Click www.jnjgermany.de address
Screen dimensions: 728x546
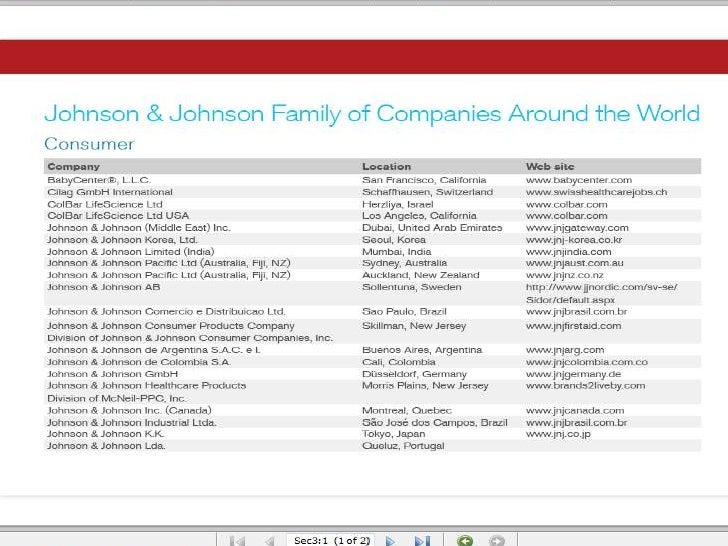click(573, 374)
